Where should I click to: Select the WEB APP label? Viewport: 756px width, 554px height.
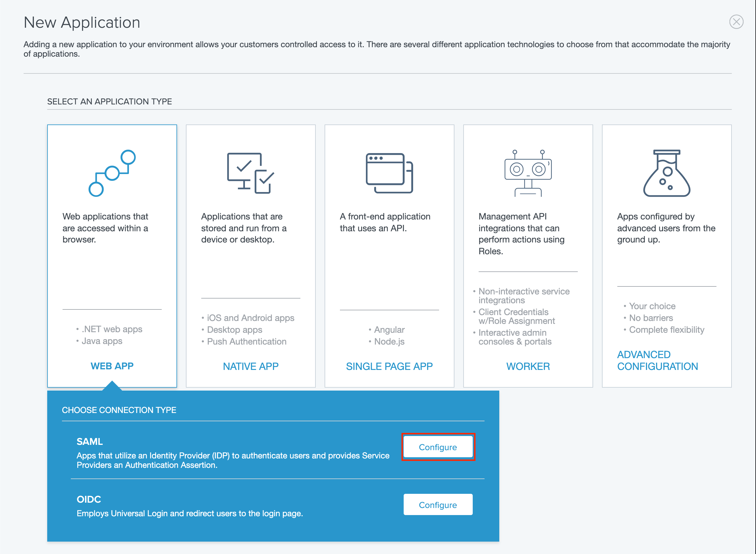coord(112,366)
